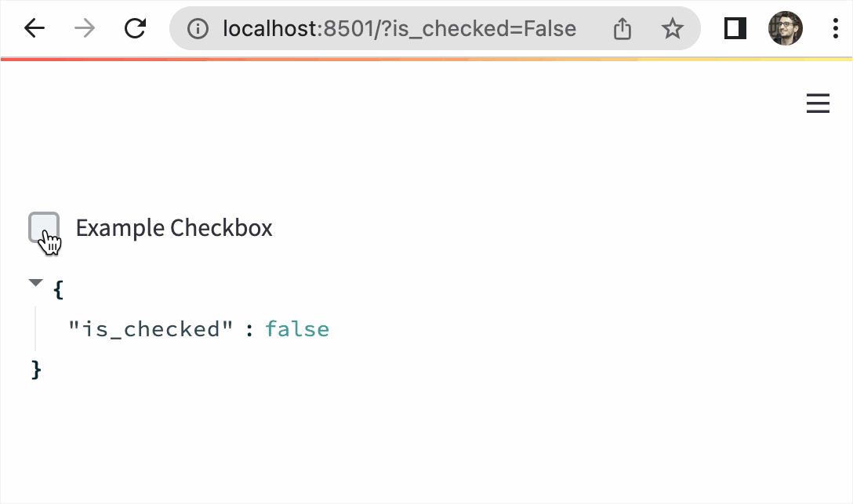Check the Example Checkbox box
Image resolution: width=853 pixels, height=504 pixels.
(44, 227)
